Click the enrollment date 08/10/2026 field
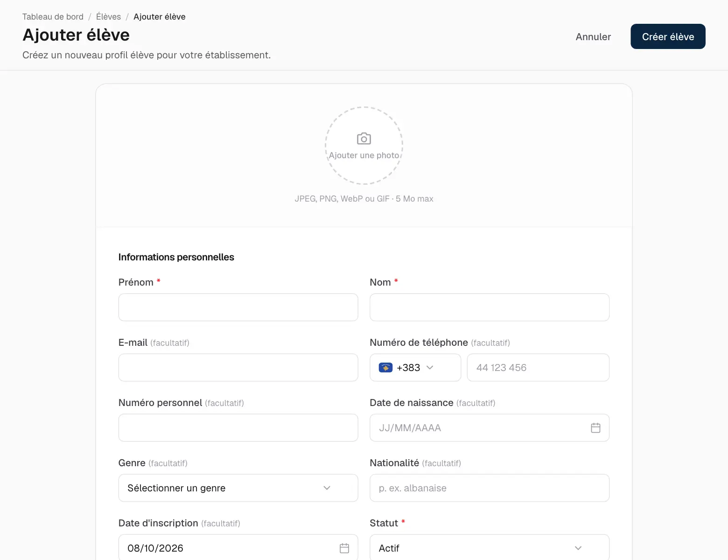This screenshot has width=728, height=560. tap(238, 547)
